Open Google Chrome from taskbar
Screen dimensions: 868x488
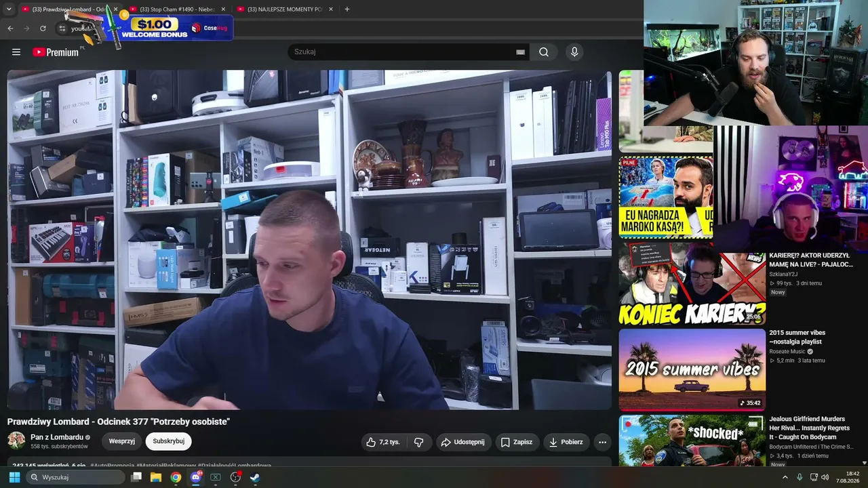pos(176,477)
